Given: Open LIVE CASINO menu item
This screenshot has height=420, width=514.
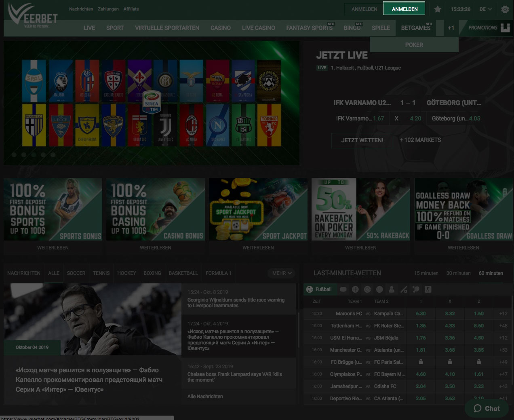Looking at the screenshot, I should (x=259, y=28).
